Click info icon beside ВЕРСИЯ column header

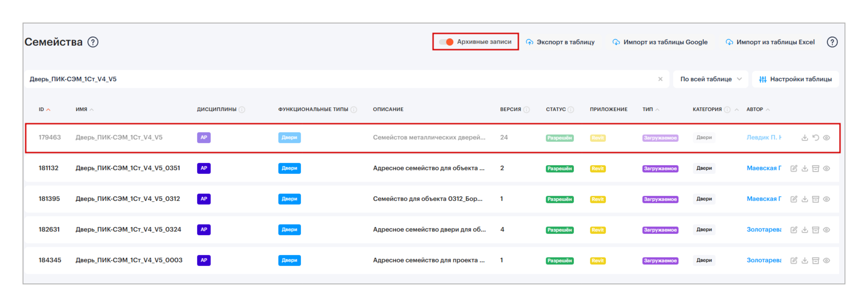click(526, 109)
